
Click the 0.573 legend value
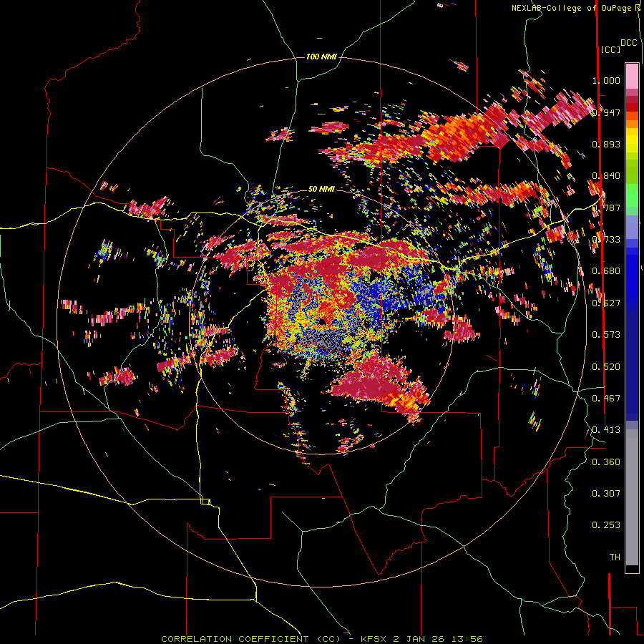click(606, 335)
